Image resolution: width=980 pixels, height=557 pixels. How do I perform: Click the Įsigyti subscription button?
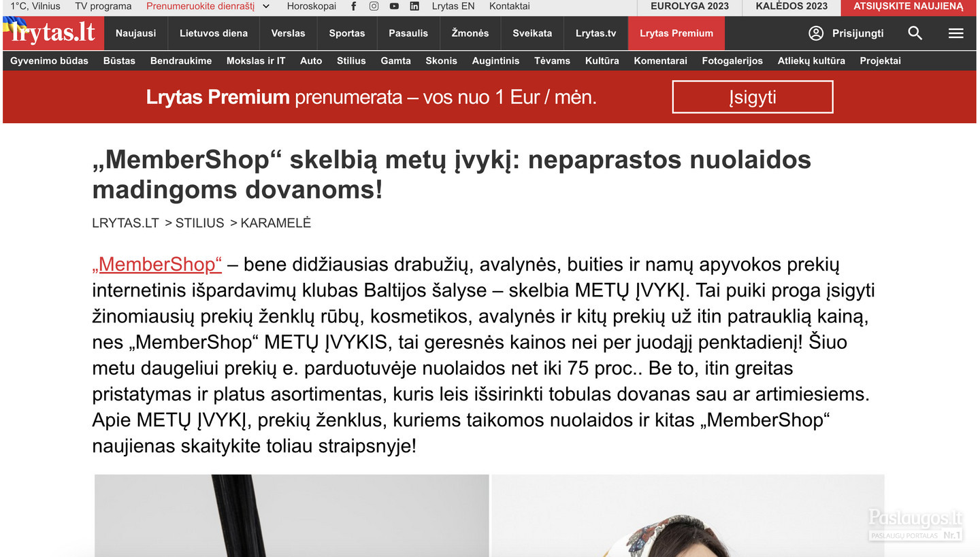(753, 97)
